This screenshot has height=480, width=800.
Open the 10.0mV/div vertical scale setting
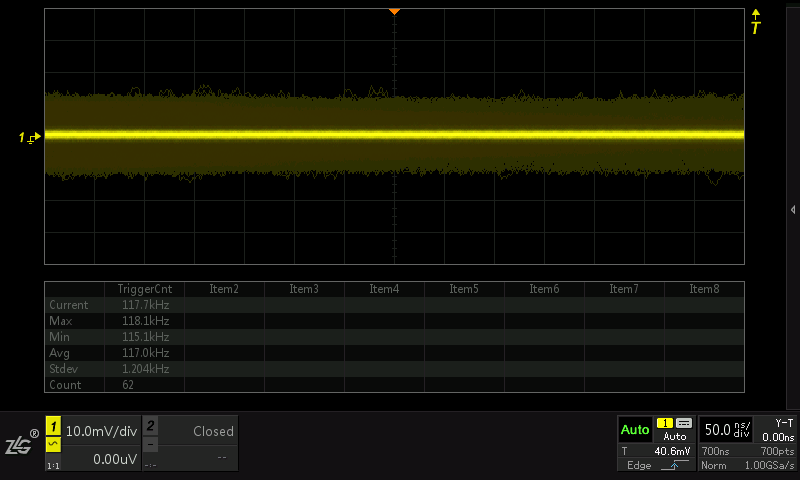pos(100,432)
